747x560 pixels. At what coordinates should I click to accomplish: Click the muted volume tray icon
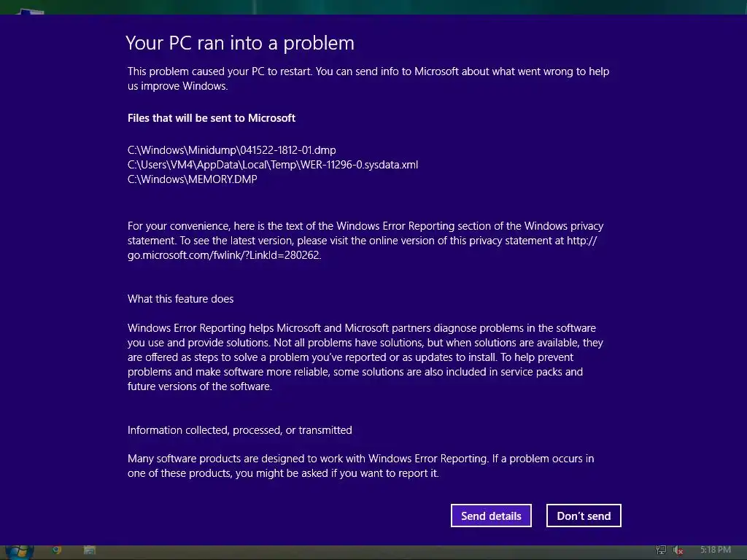tap(678, 551)
